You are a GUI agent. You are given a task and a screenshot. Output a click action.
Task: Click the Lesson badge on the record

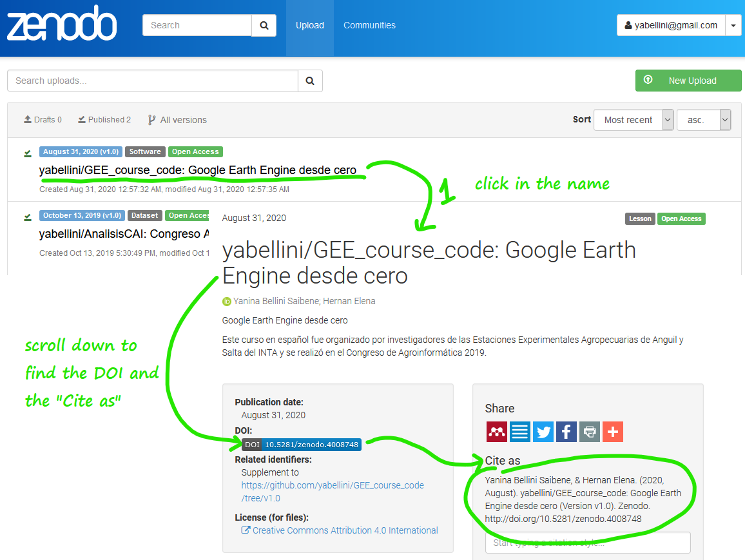tap(640, 218)
